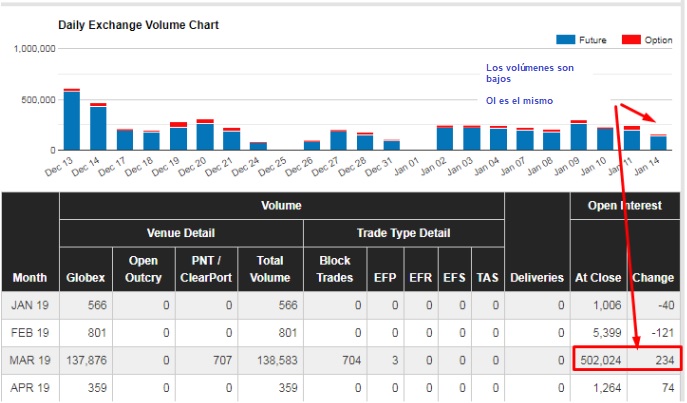Click MAR 19 Globex value 137,876

86,361
